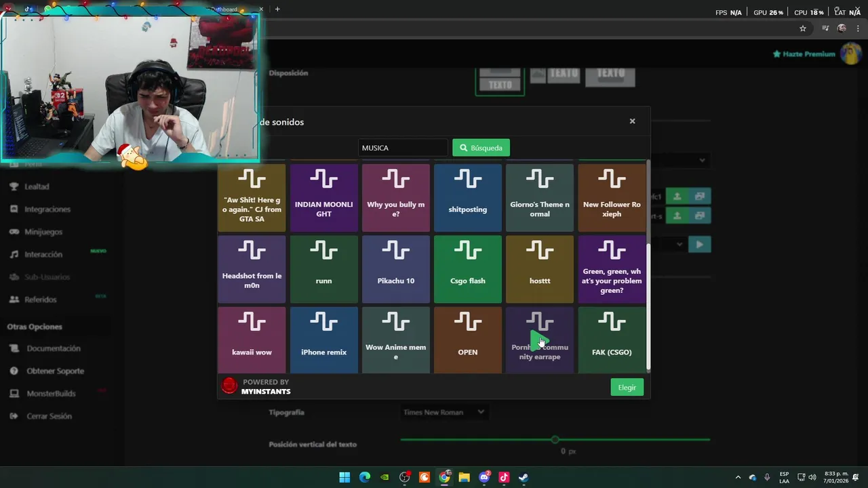Select the rightmost TEXTO layout option

pos(610,76)
